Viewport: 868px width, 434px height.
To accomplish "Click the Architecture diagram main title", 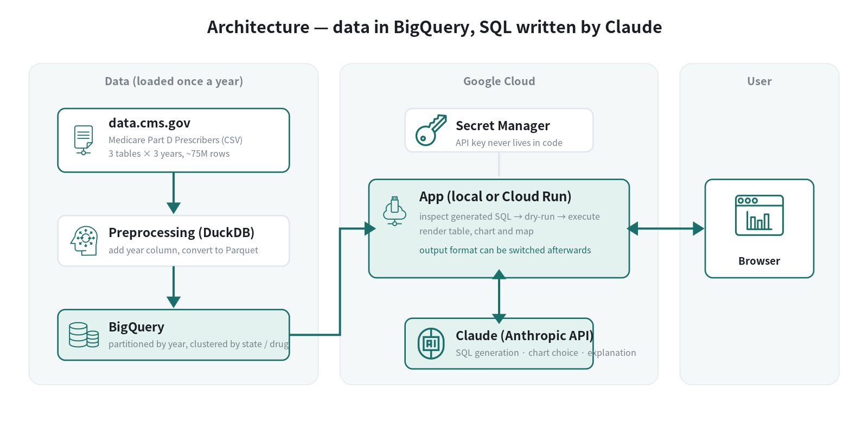I will click(435, 27).
